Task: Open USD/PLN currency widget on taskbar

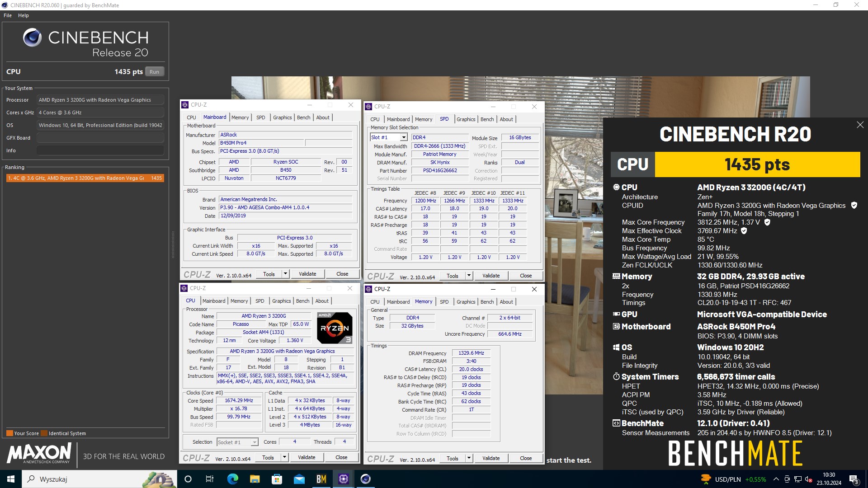Action: [733, 479]
